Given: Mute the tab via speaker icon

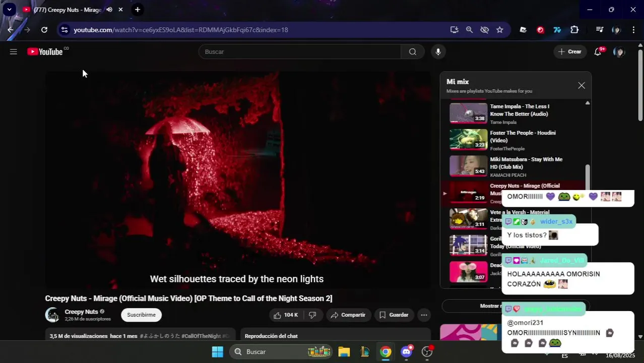Looking at the screenshot, I should [x=109, y=10].
